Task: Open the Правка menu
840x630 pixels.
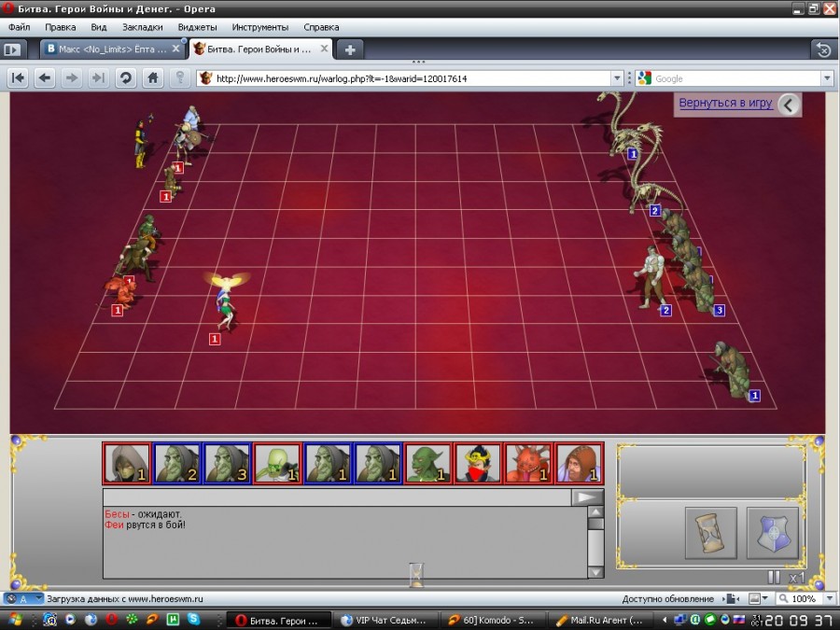Action: [x=60, y=27]
